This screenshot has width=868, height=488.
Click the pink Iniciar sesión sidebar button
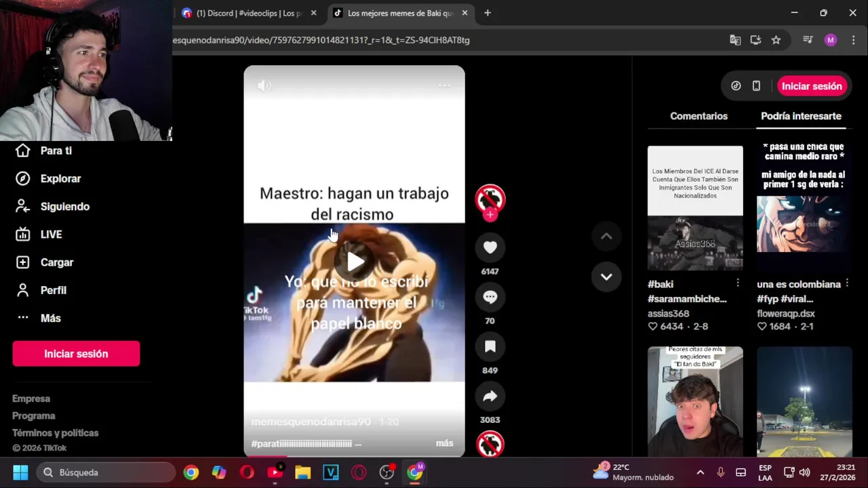pos(76,354)
